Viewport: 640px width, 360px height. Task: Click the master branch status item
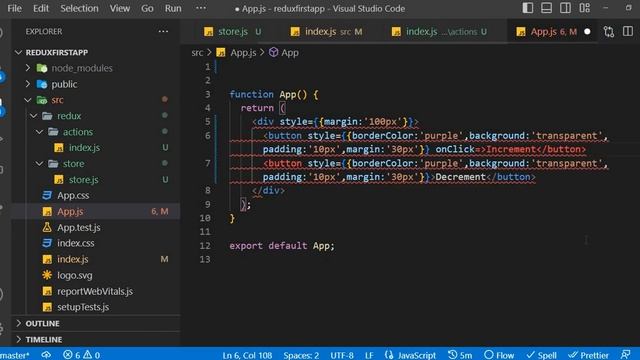[x=15, y=355]
